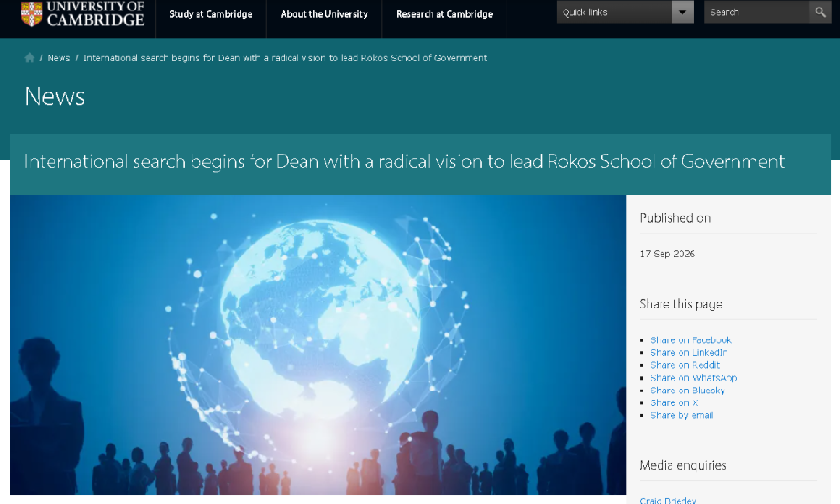Open Craig Brierley media contact link
This screenshot has width=840, height=504.
[668, 501]
